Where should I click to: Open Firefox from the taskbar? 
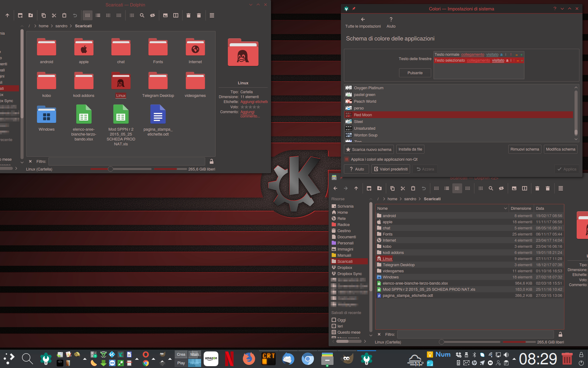click(x=249, y=358)
